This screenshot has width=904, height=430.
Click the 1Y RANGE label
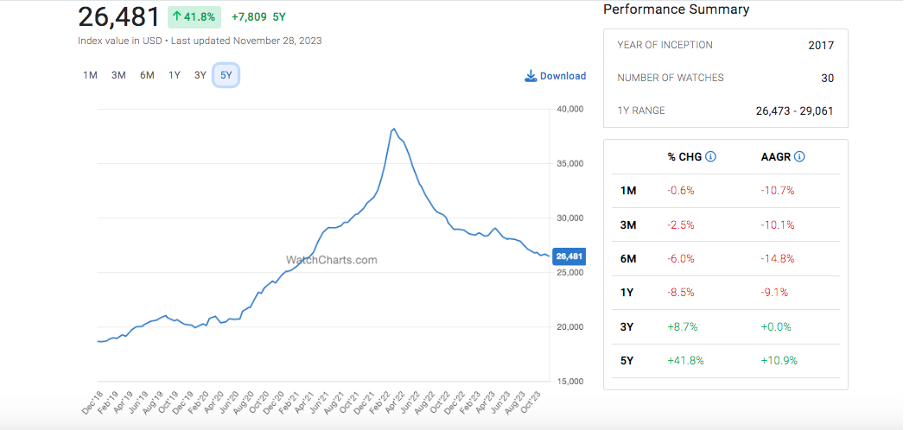coord(641,111)
